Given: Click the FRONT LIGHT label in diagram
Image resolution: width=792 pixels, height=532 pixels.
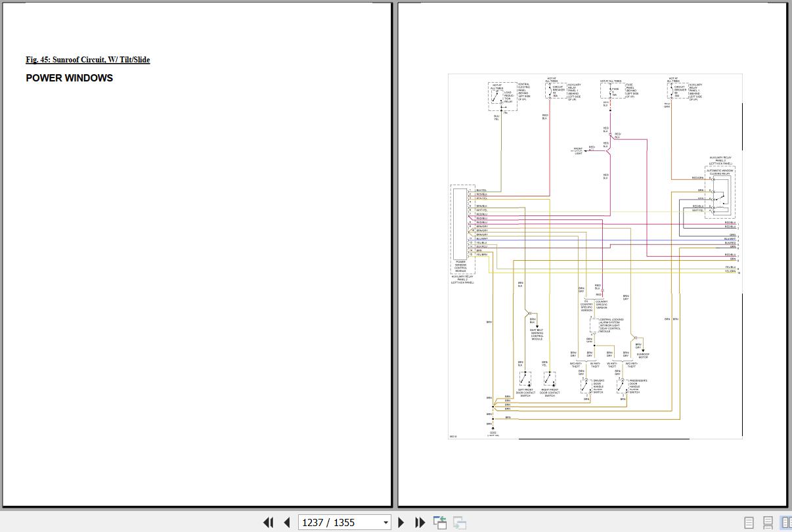Looking at the screenshot, I should click(578, 151).
